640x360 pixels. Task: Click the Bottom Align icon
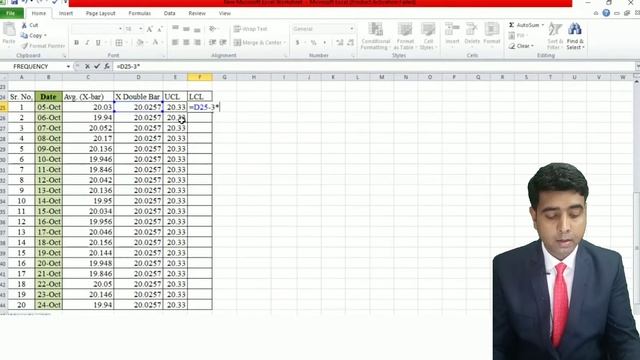(197, 29)
